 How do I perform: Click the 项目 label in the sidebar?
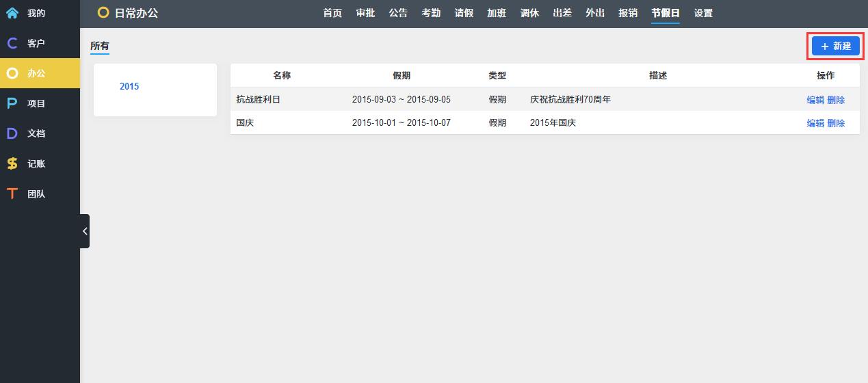click(36, 103)
